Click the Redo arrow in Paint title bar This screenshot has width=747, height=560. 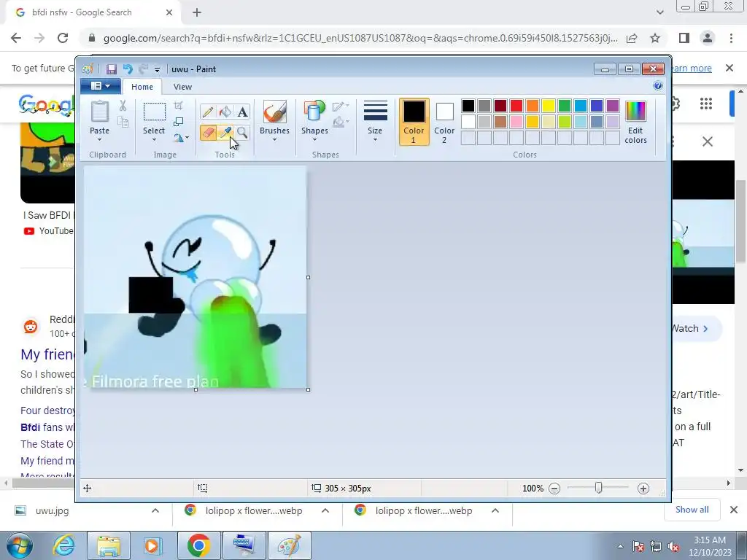pyautogui.click(x=143, y=69)
